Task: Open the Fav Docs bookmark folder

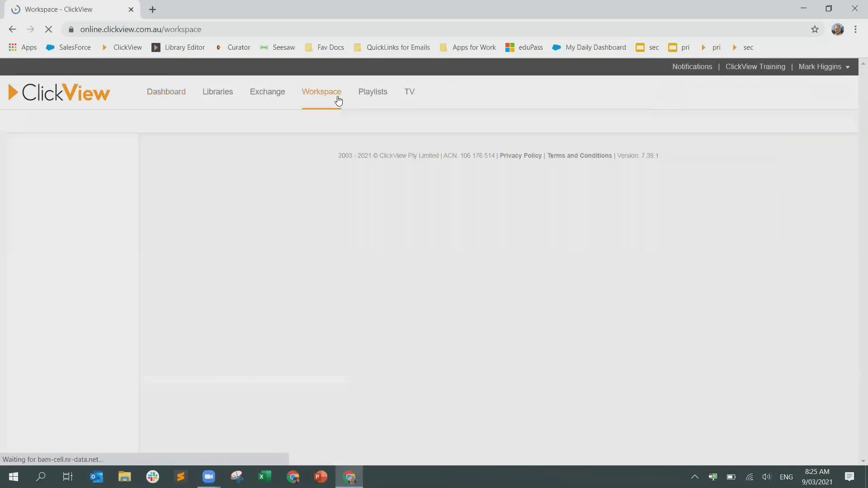Action: 325,47
